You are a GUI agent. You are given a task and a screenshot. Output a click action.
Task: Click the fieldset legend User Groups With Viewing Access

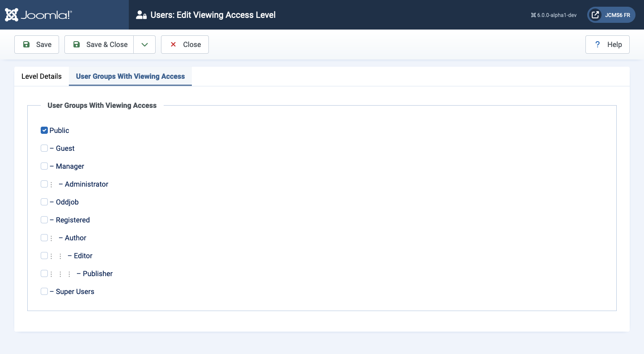[102, 106]
